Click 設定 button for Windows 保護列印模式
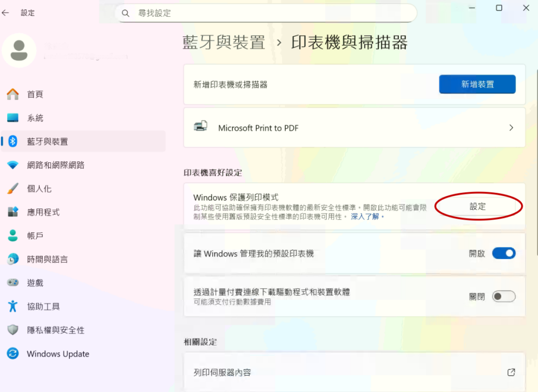 pyautogui.click(x=478, y=207)
